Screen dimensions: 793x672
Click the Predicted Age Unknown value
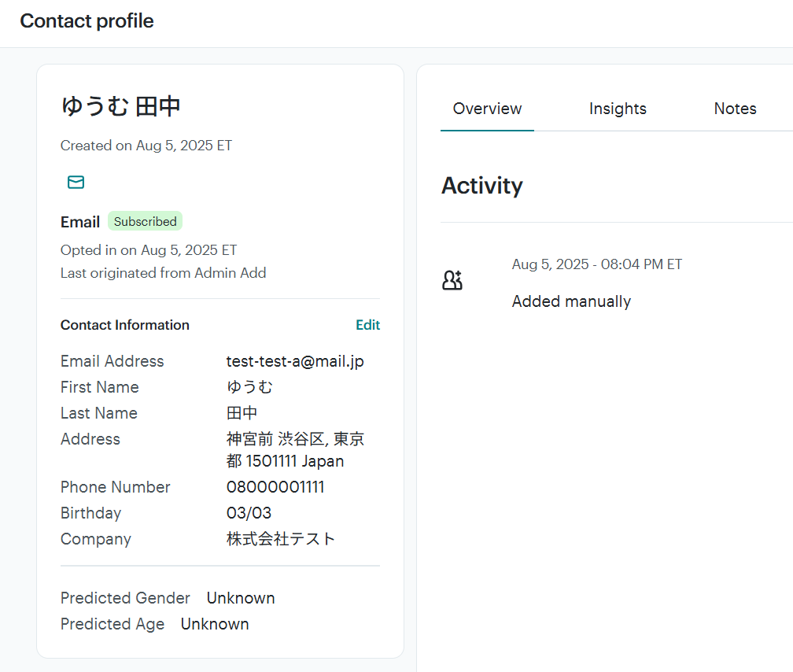[215, 624]
